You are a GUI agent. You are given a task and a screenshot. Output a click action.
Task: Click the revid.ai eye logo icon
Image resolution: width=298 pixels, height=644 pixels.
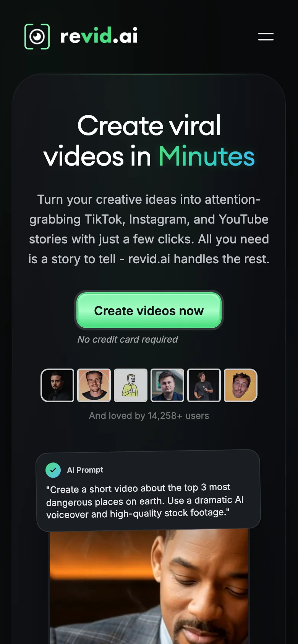click(37, 37)
